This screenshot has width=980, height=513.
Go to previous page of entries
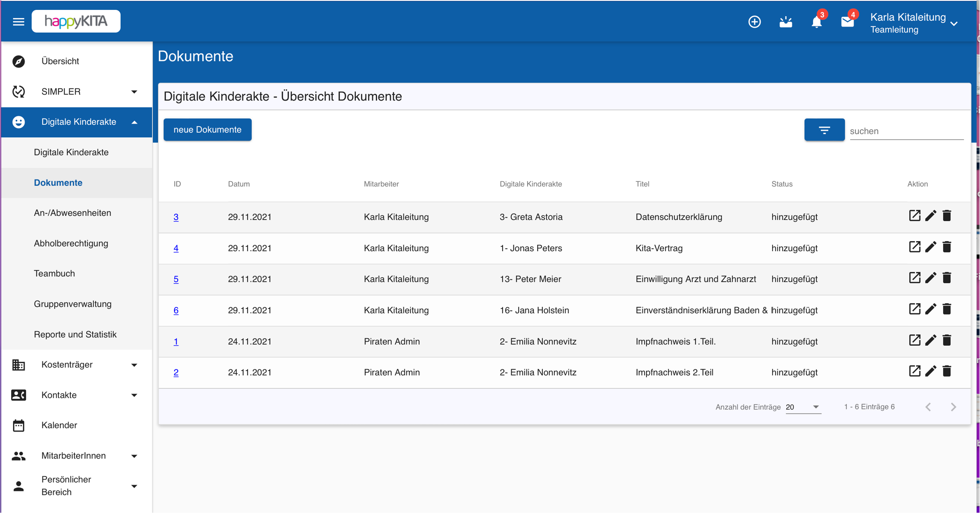[x=928, y=407]
